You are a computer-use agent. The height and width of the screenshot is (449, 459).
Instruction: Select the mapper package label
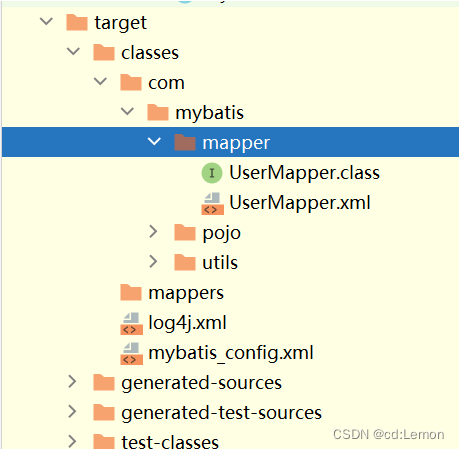pos(236,143)
